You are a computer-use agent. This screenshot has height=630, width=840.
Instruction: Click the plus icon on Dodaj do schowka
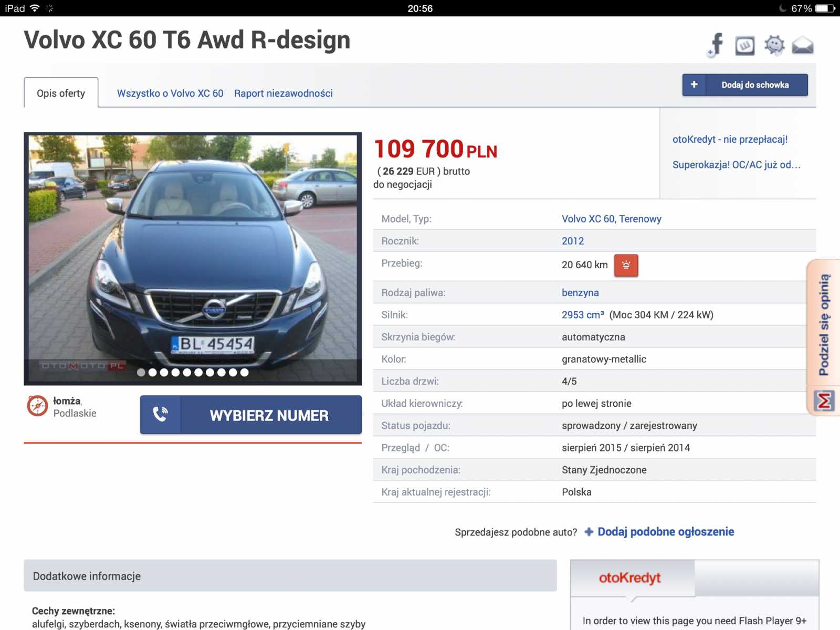point(694,85)
